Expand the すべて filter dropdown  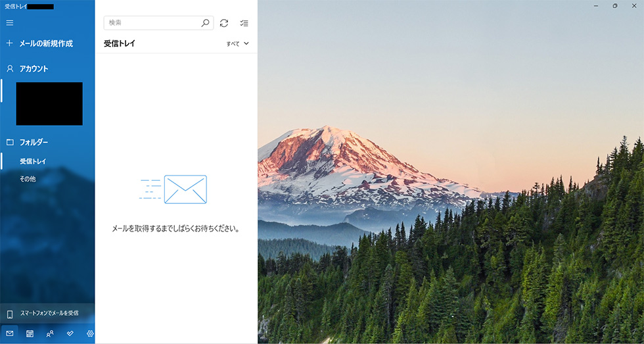coord(238,43)
